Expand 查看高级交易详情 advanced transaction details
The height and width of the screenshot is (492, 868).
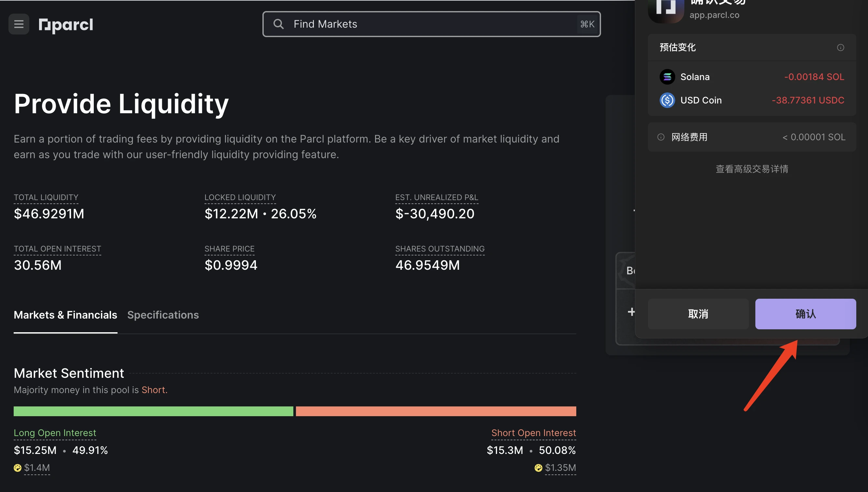point(752,169)
